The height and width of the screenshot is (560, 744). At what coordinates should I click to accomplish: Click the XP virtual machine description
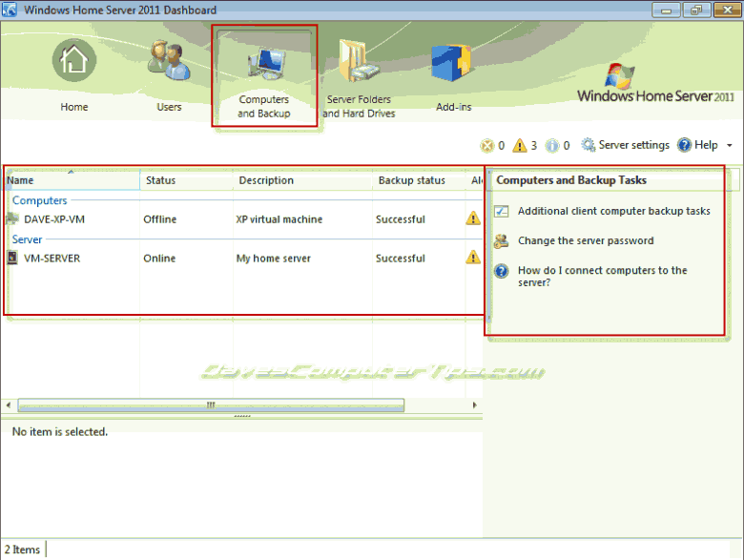[279, 219]
